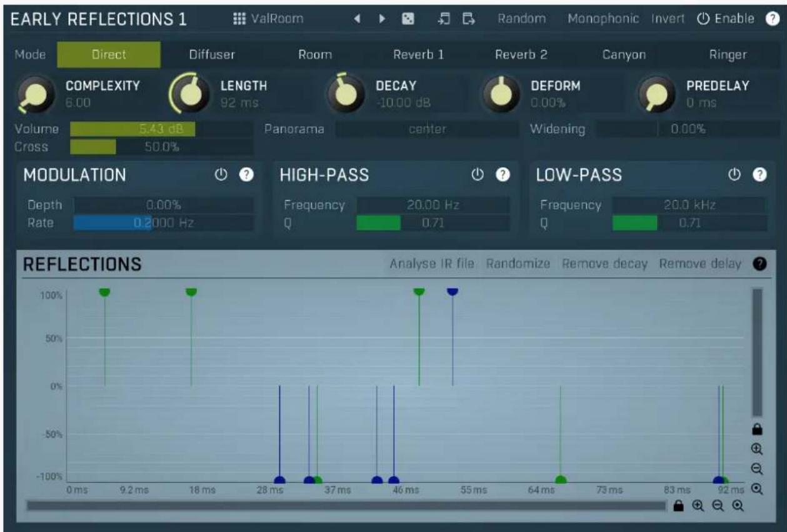
Task: Click the horizontal scrollbar under graph
Action: coord(346,506)
